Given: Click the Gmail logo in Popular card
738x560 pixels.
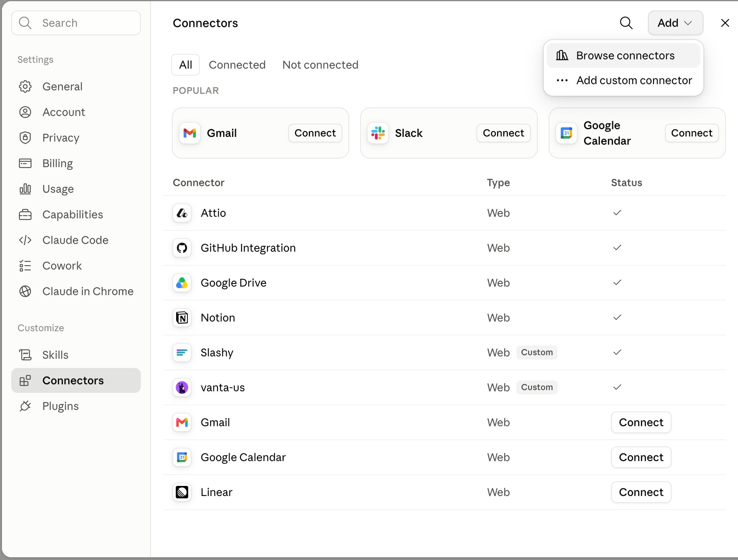Looking at the screenshot, I should point(190,133).
